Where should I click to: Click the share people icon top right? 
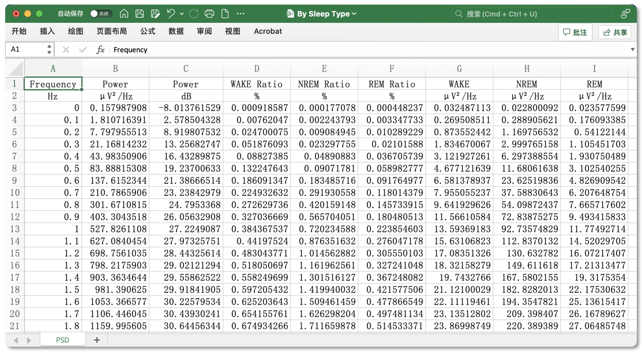[x=625, y=14]
